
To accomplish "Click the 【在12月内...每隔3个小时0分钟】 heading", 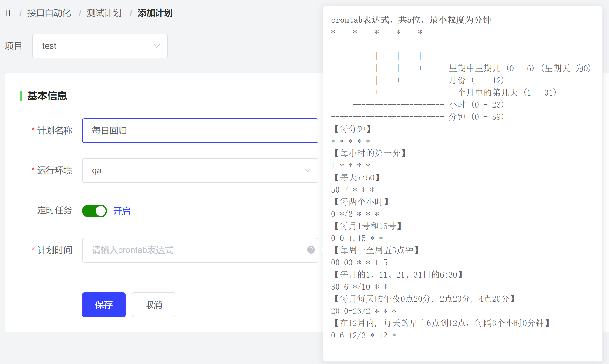I will (x=442, y=323).
